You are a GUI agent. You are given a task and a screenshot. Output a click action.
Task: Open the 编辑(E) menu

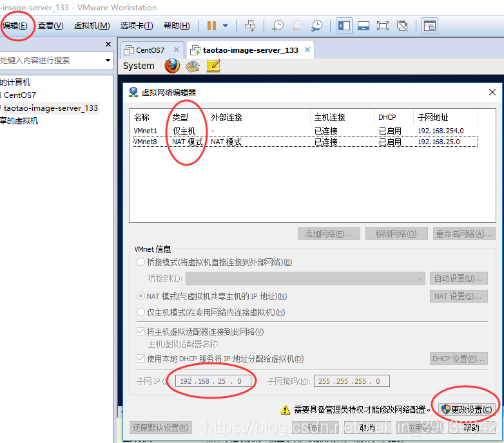coord(15,26)
